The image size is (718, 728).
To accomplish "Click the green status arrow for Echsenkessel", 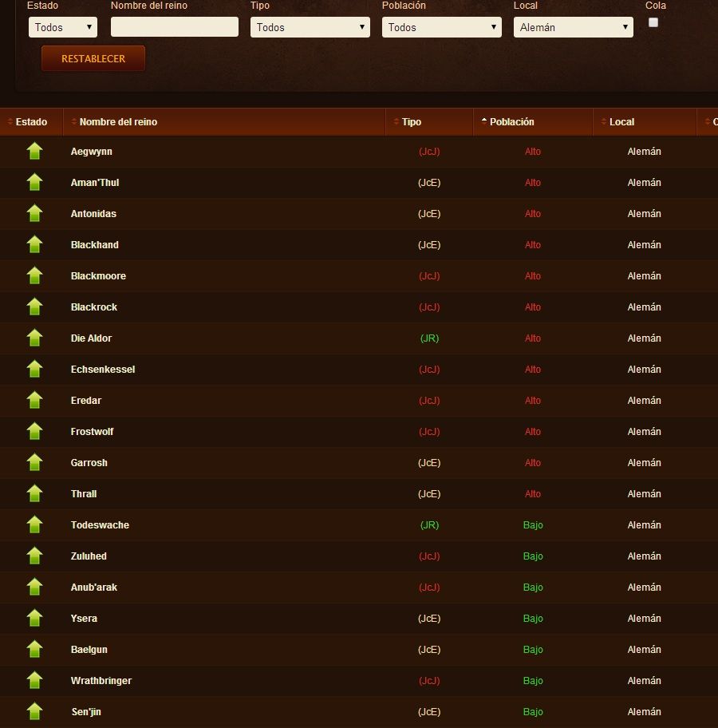I will click(x=35, y=369).
